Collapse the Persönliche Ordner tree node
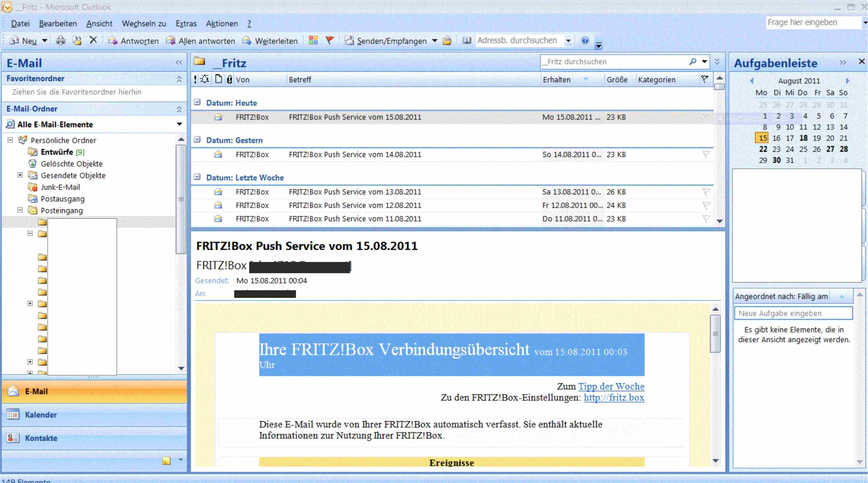 tap(10, 140)
